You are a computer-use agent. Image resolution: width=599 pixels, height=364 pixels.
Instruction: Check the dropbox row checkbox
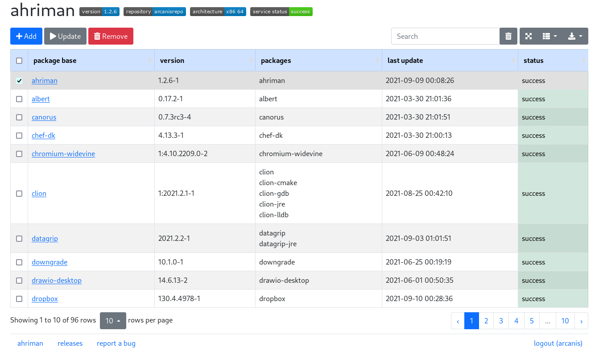click(19, 299)
